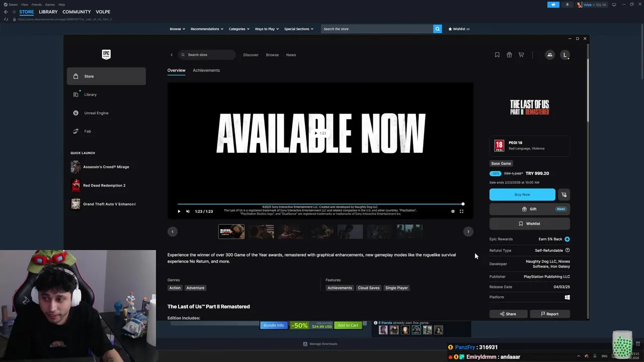Viewport: 644px width, 362px height.
Task: Click the Share button
Action: 508,314
